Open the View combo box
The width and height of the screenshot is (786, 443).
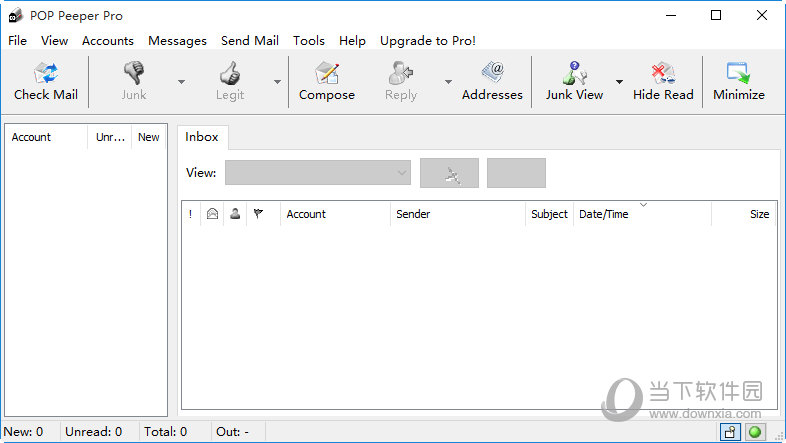coord(318,172)
